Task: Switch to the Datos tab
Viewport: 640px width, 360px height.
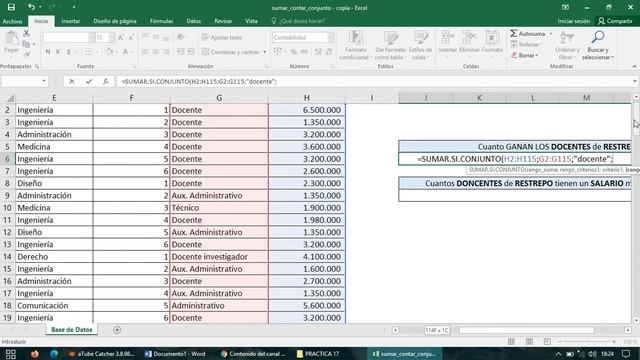Action: (194, 21)
